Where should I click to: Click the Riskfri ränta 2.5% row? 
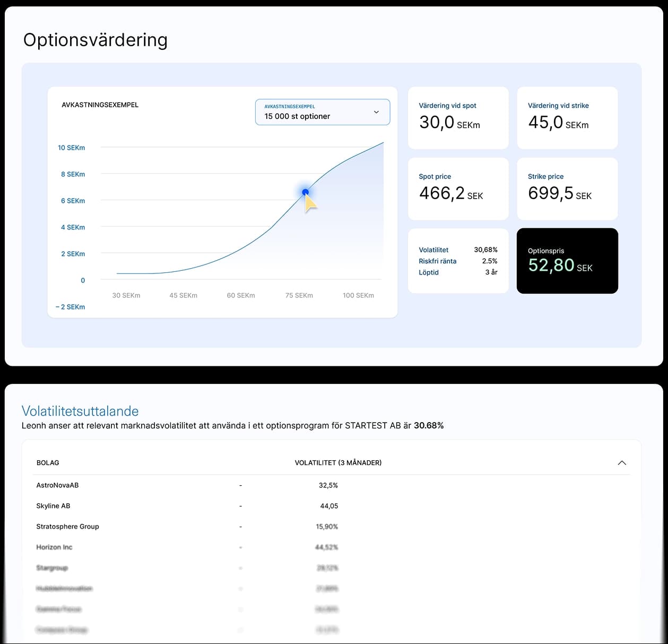click(x=458, y=261)
